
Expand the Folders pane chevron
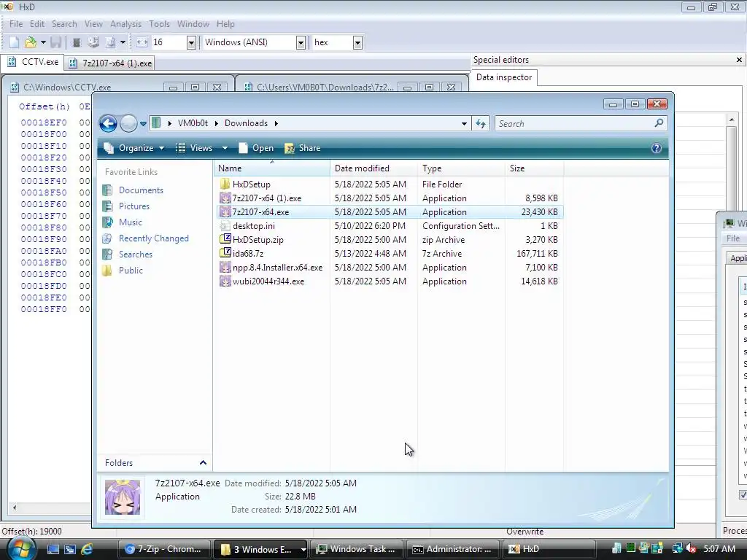[203, 463]
